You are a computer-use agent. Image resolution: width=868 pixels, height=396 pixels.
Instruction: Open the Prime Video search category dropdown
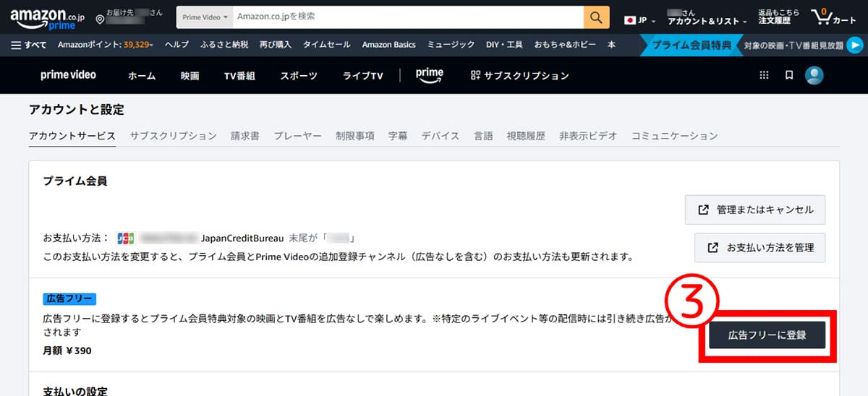205,17
